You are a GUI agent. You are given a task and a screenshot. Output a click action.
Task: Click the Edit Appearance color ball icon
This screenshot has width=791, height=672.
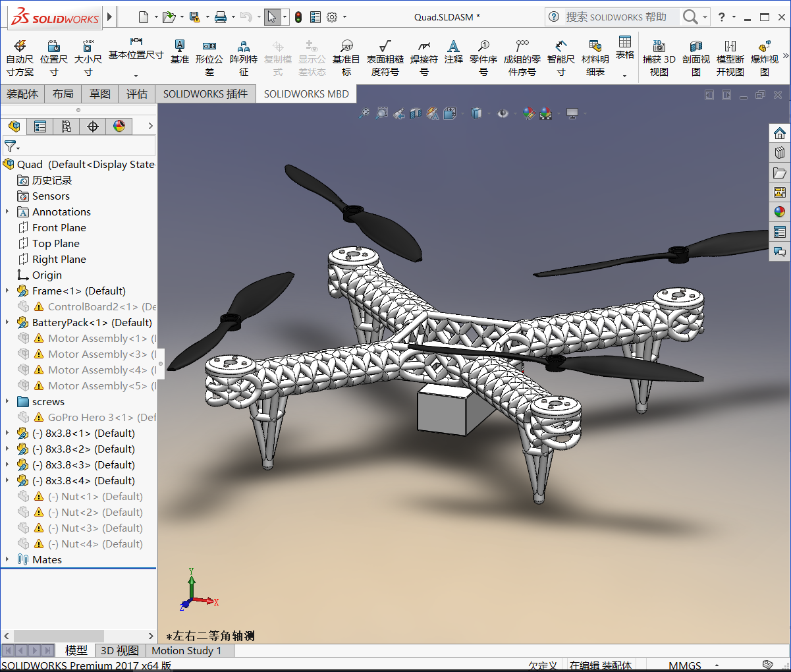tap(529, 113)
